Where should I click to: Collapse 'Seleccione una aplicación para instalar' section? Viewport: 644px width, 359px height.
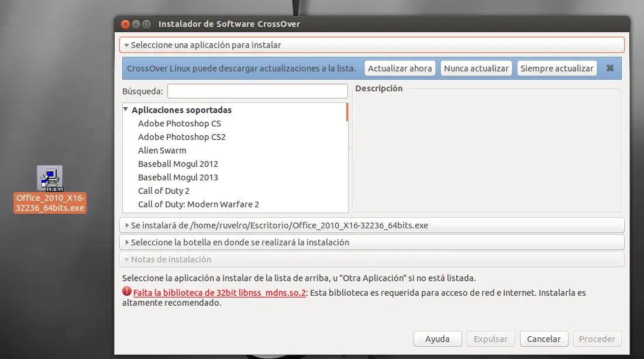click(x=371, y=45)
